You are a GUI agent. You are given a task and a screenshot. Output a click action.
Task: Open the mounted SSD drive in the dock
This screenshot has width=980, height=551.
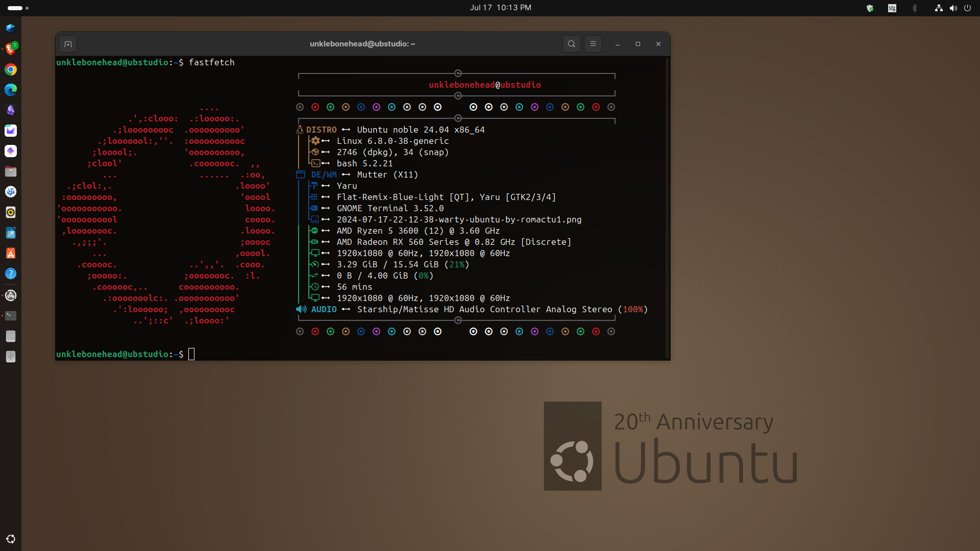[11, 336]
